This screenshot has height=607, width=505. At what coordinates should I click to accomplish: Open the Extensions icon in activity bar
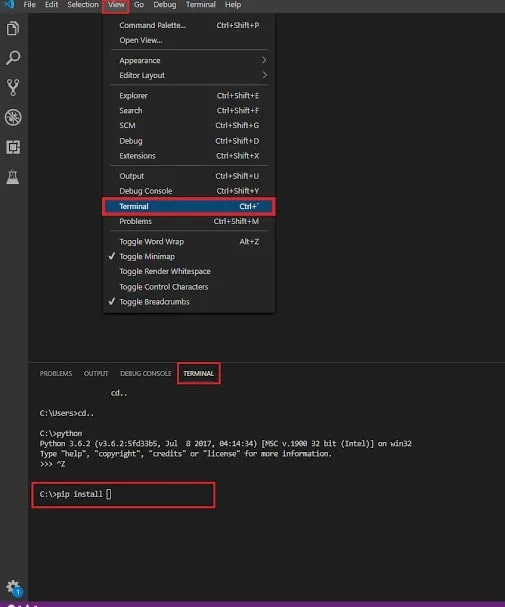coord(13,147)
